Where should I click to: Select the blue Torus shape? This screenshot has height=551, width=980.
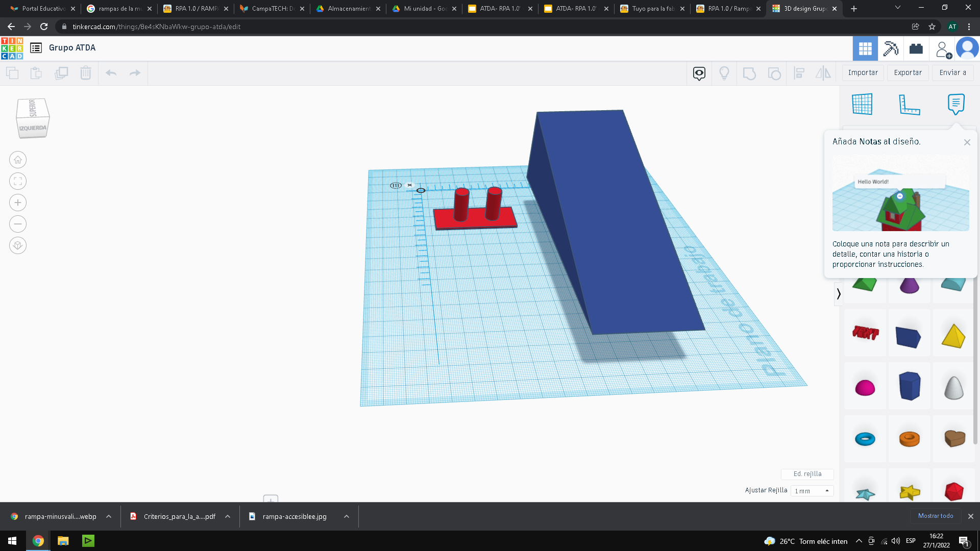coord(865,439)
